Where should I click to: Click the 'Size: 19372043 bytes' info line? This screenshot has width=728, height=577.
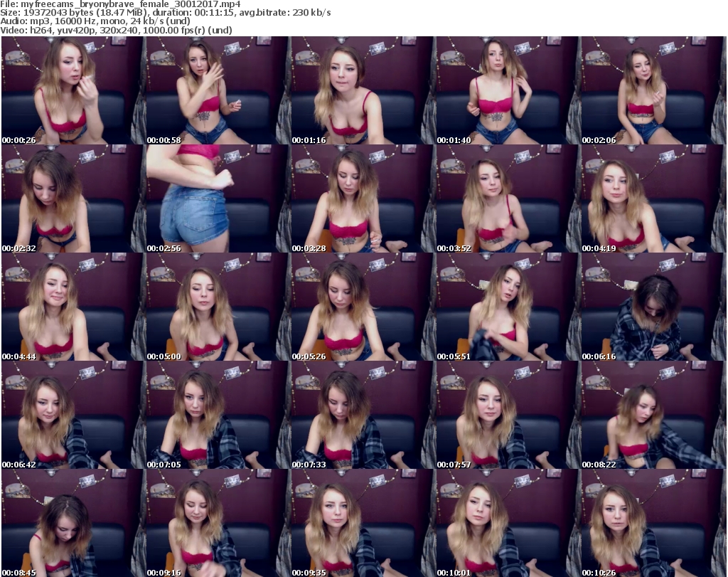coord(166,13)
